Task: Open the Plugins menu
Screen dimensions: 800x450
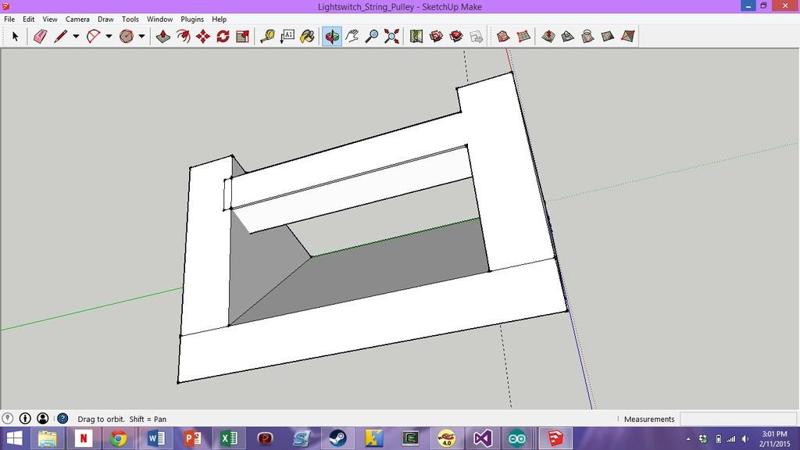Action: pos(192,19)
